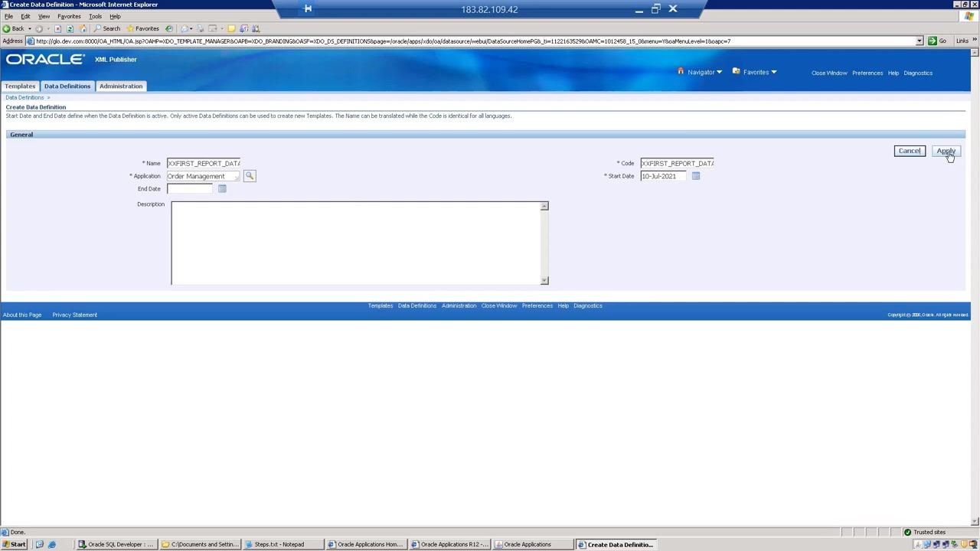
Task: Open the IE Search toolbar button
Action: click(107, 28)
